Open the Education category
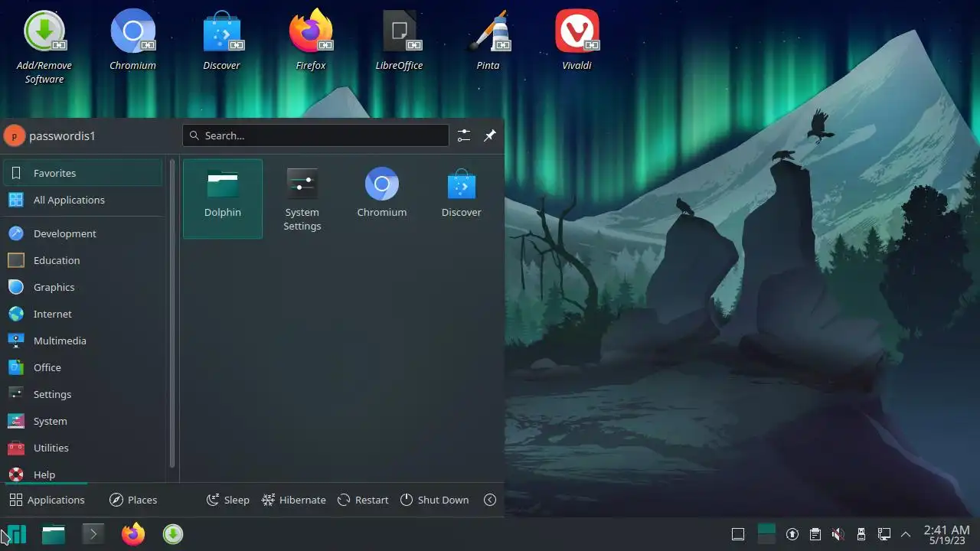This screenshot has width=980, height=551. tap(83, 260)
